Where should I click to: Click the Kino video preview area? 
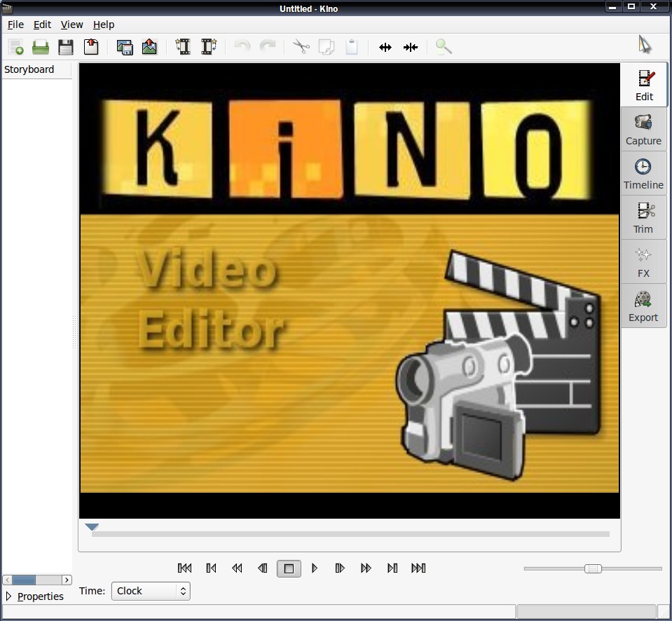coord(349,291)
